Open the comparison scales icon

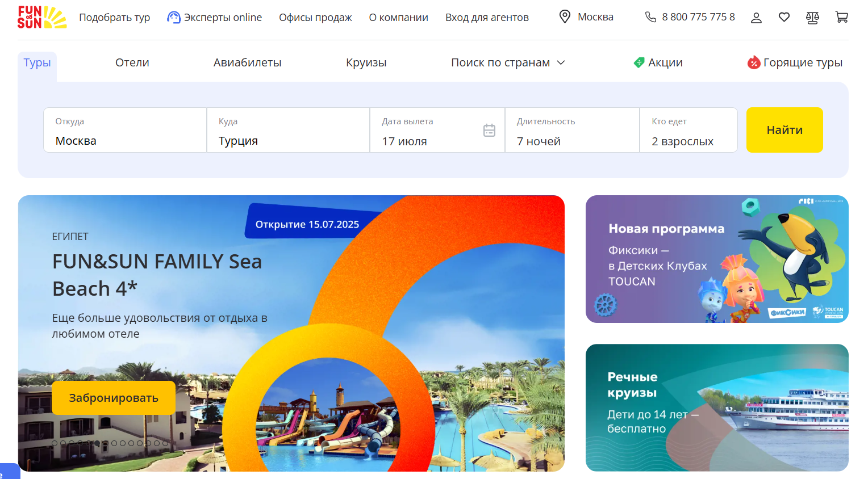coord(812,18)
